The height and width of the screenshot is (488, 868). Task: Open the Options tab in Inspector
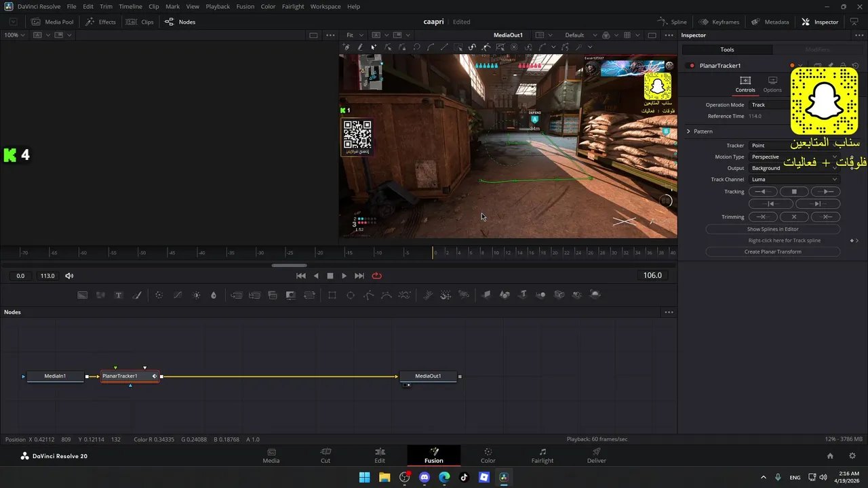coord(772,85)
